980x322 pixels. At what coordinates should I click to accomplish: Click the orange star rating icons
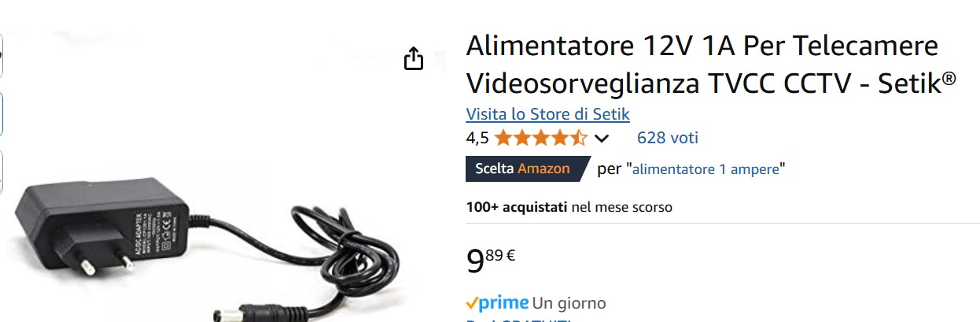pos(540,139)
